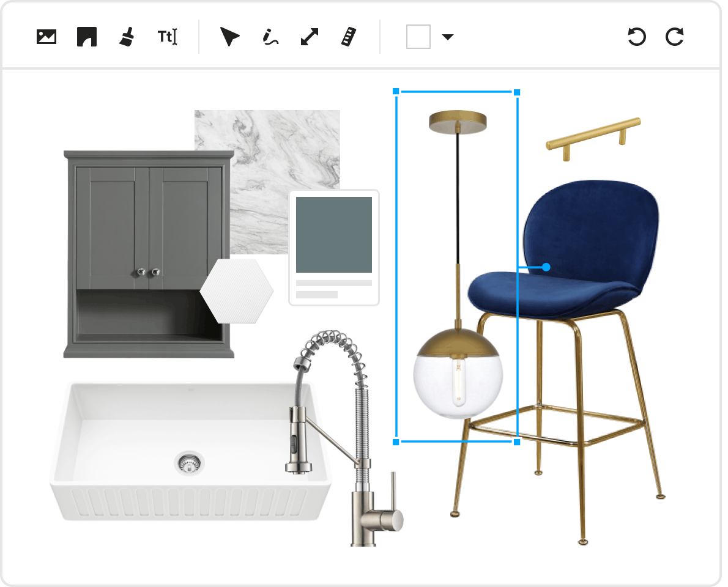The width and height of the screenshot is (728, 587).
Task: Open the white color swatch
Action: click(418, 37)
